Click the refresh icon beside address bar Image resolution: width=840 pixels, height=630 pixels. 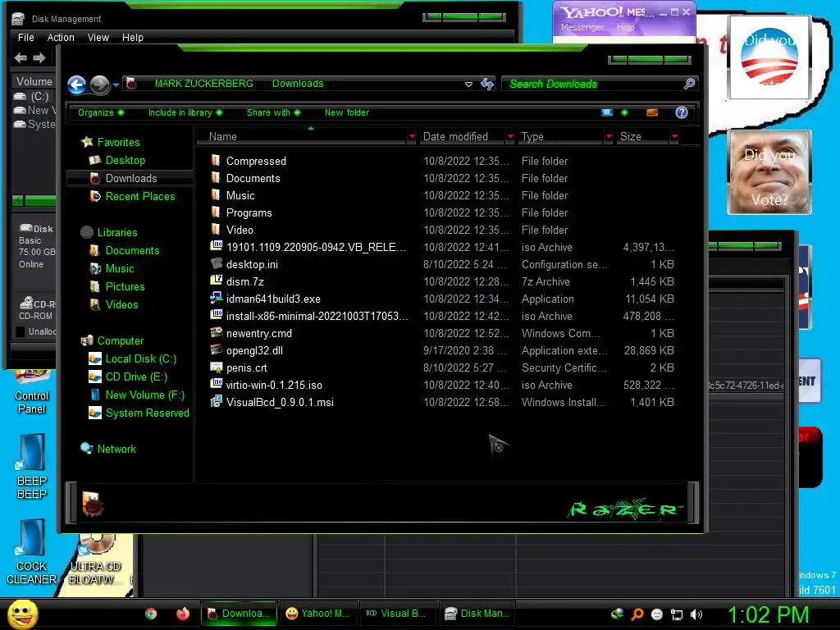click(x=487, y=84)
